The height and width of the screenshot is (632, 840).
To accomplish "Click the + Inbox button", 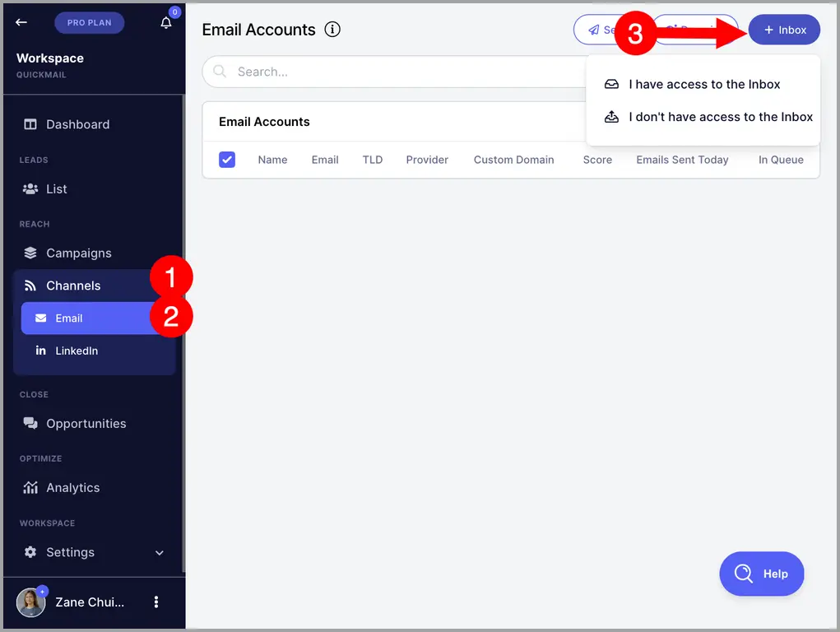I will pyautogui.click(x=784, y=30).
